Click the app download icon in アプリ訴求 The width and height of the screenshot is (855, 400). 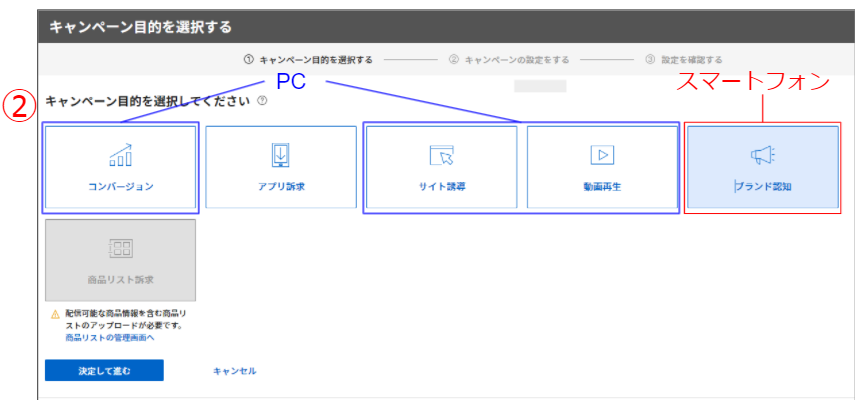pyautogui.click(x=281, y=154)
